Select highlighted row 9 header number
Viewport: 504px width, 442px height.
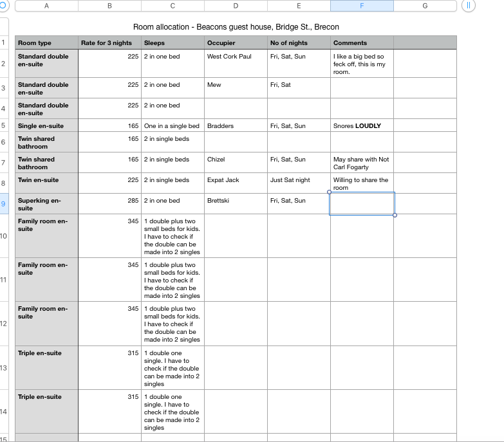pyautogui.click(x=3, y=204)
